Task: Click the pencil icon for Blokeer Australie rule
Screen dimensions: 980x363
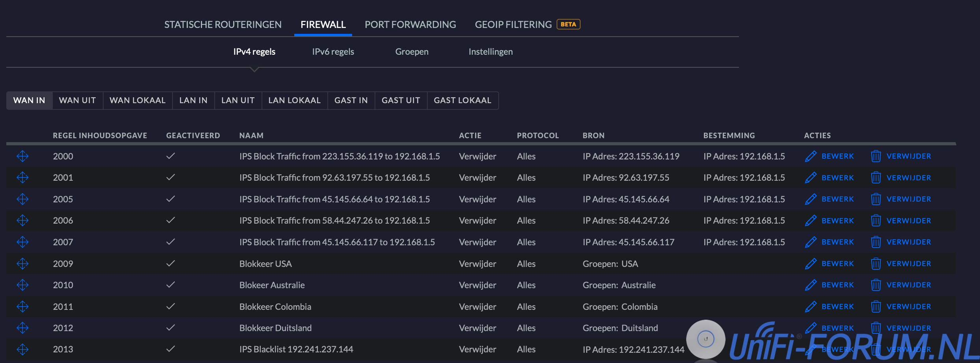Action: click(x=811, y=285)
